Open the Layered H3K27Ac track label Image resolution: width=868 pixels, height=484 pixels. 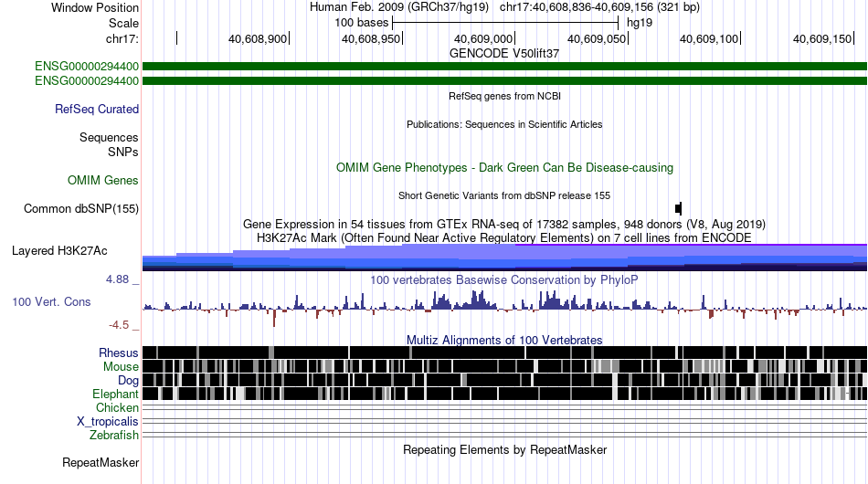[59, 250]
